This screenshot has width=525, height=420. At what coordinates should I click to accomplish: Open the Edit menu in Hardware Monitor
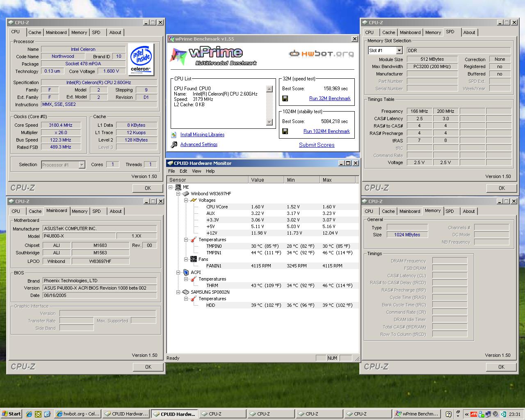coord(183,171)
